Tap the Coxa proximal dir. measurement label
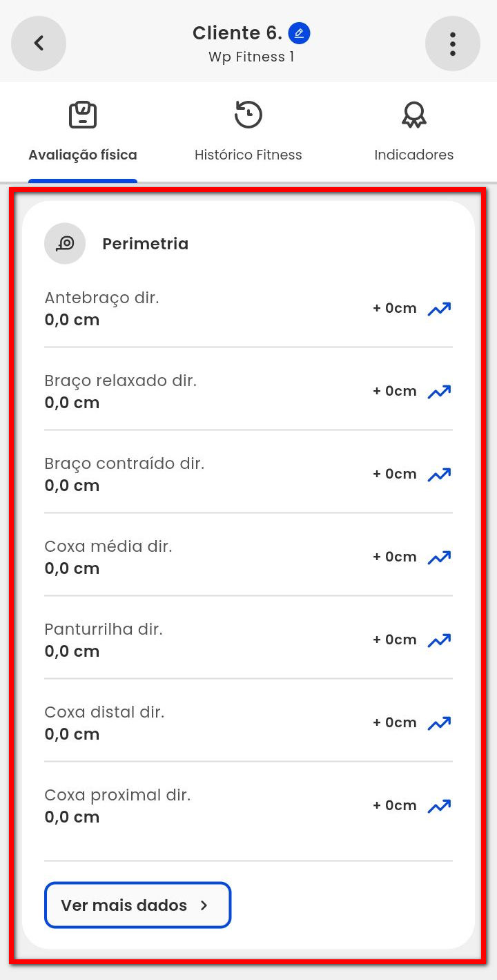Screen dimensions: 497x980 [x=117, y=795]
